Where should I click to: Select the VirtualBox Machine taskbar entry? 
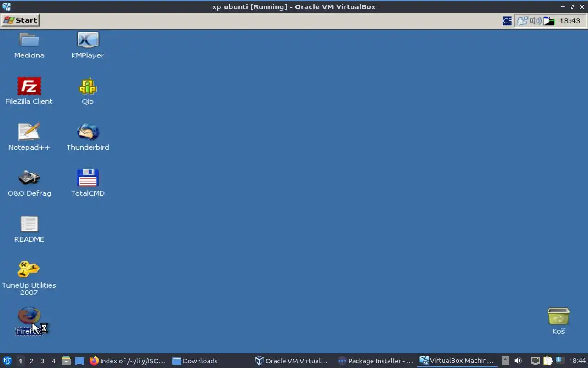point(457,361)
